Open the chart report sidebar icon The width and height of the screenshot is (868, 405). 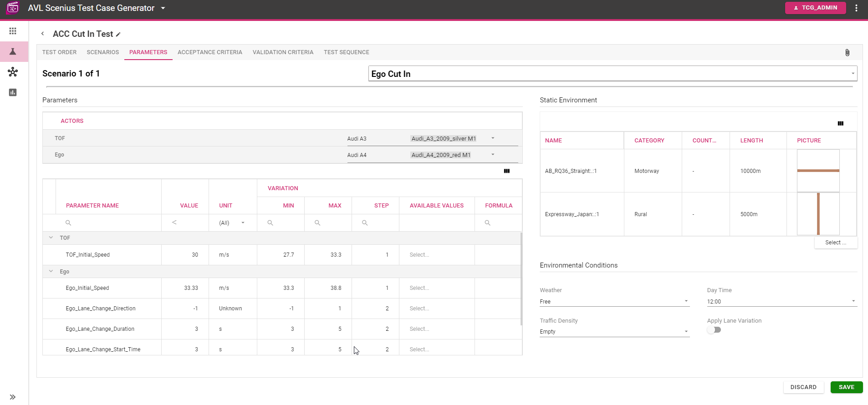click(x=13, y=92)
